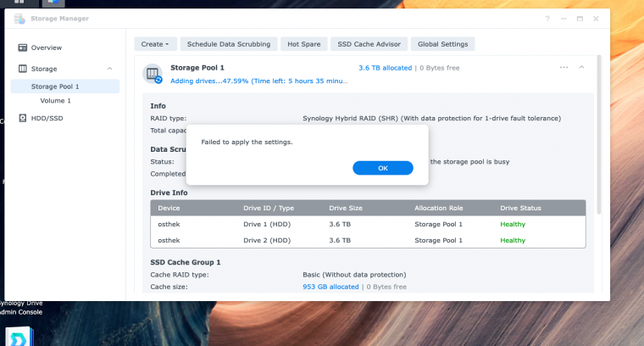Minimize the Storage Manager window
Screen dimensions: 644x346
pos(563,19)
